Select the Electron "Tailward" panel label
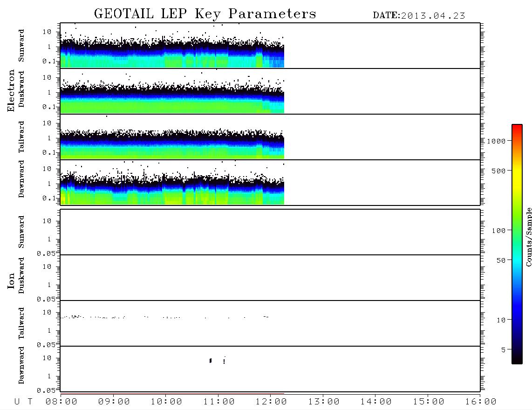This screenshot has height=410, width=532. tap(21, 137)
